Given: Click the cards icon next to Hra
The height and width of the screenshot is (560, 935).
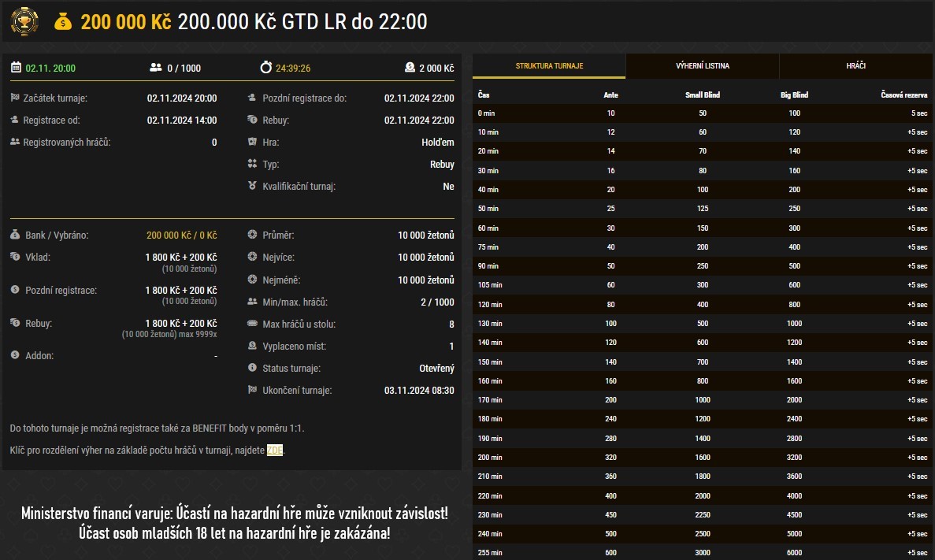Looking at the screenshot, I should [x=252, y=141].
